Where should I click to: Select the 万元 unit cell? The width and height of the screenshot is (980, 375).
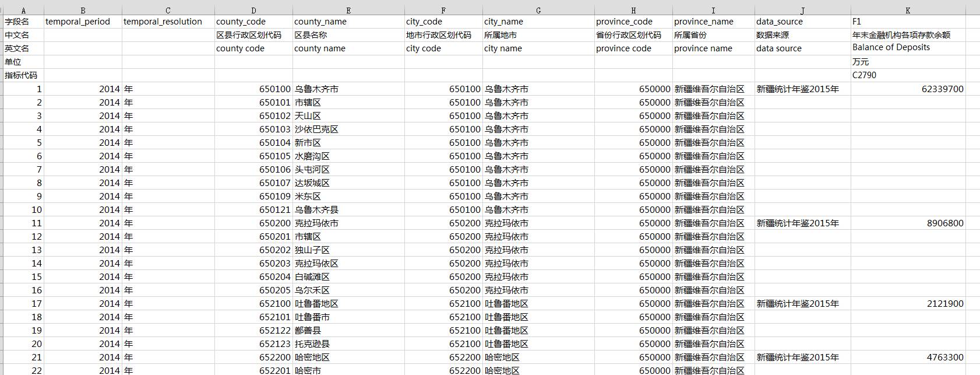coord(908,62)
